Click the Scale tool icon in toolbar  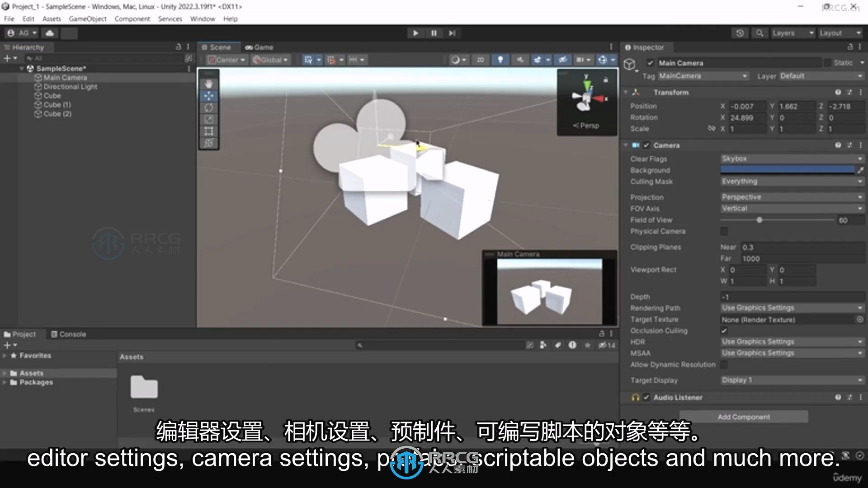click(209, 118)
